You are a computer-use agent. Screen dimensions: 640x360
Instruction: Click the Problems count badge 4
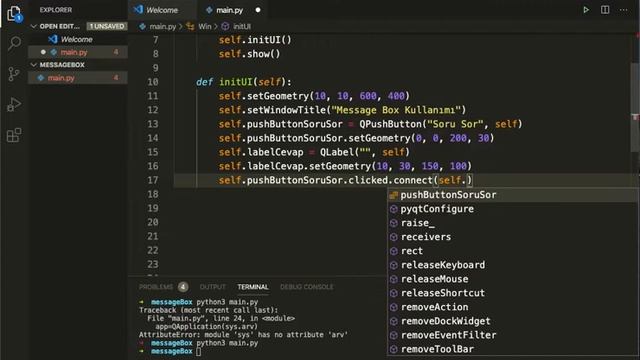click(183, 287)
